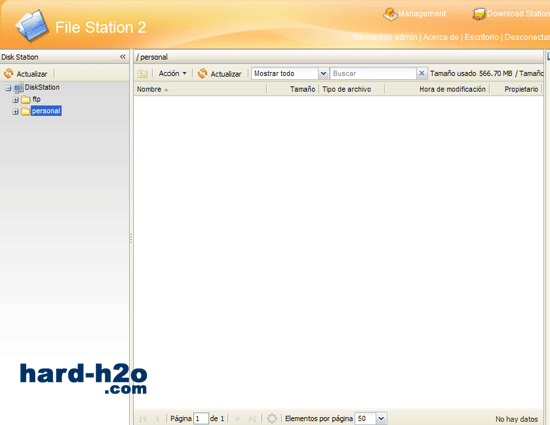
Task: Click the Acerca de link
Action: point(441,37)
